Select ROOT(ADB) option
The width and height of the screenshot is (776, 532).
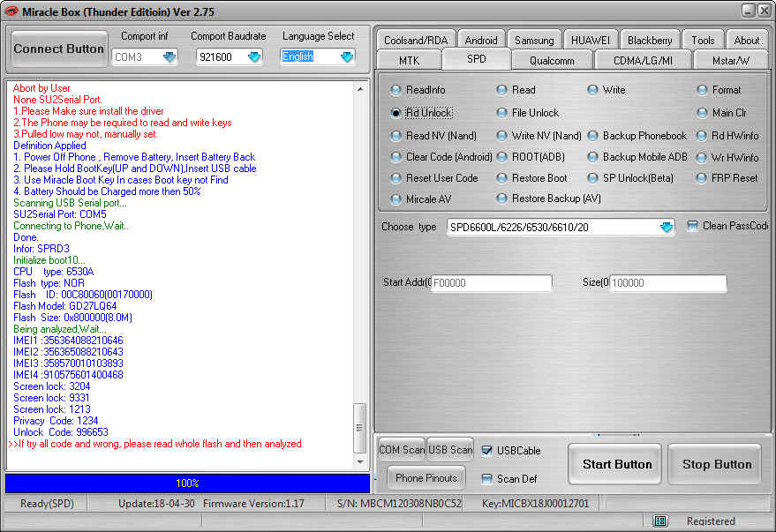coord(531,157)
